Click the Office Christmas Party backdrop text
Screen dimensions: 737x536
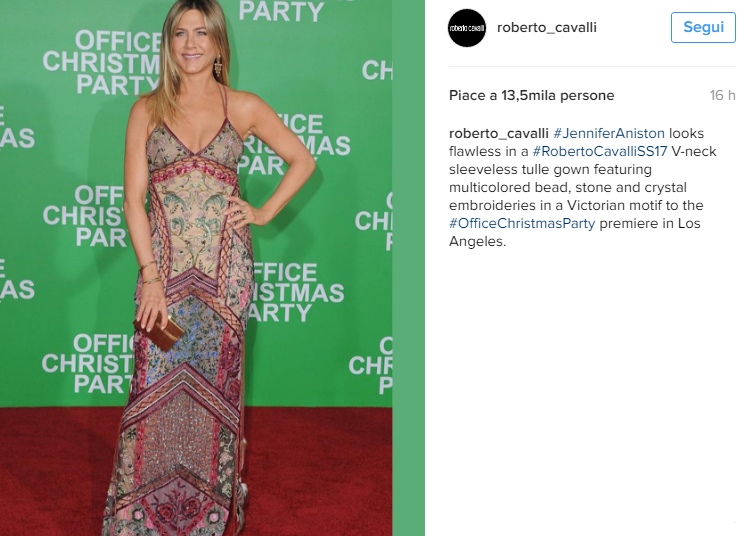(101, 63)
